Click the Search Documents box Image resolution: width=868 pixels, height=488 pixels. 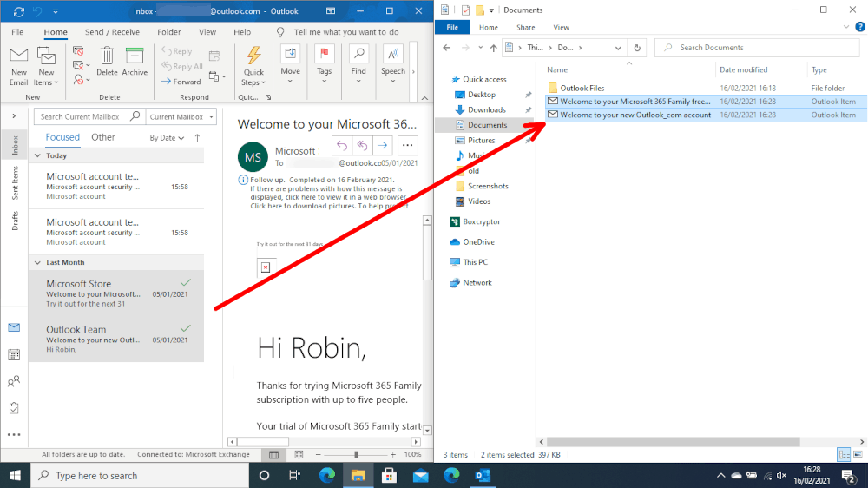[x=757, y=48]
